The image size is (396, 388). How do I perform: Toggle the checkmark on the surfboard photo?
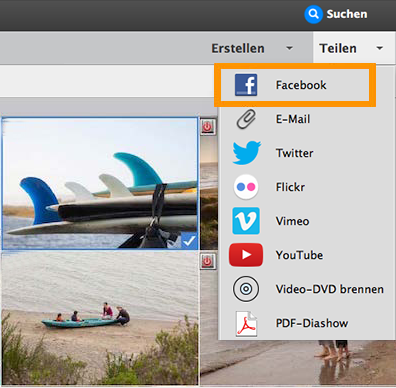point(189,241)
